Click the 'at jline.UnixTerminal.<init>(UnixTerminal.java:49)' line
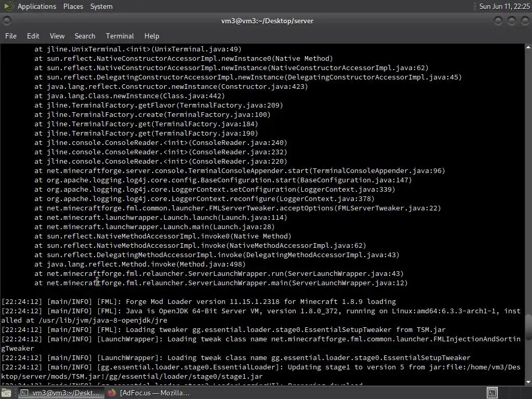The height and width of the screenshot is (399, 532). point(138,49)
